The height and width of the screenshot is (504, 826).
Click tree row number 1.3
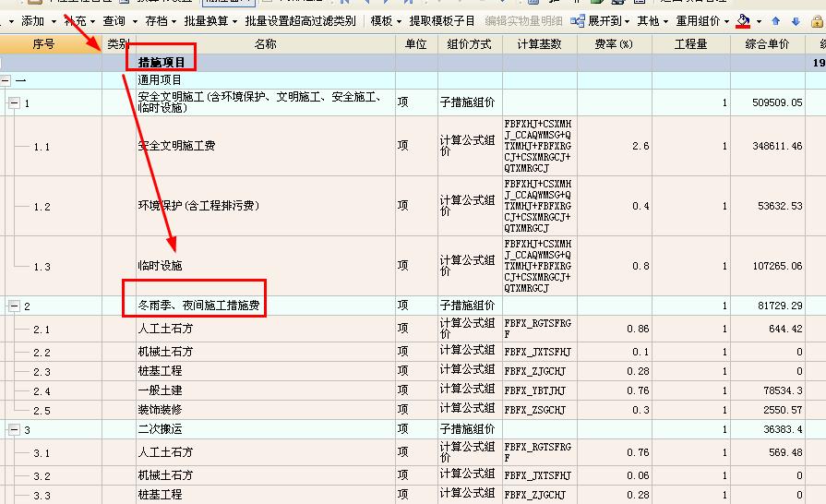click(x=42, y=267)
